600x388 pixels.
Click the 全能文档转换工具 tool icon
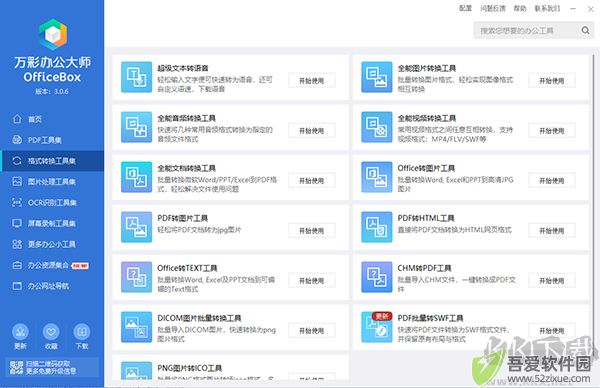[x=136, y=177]
